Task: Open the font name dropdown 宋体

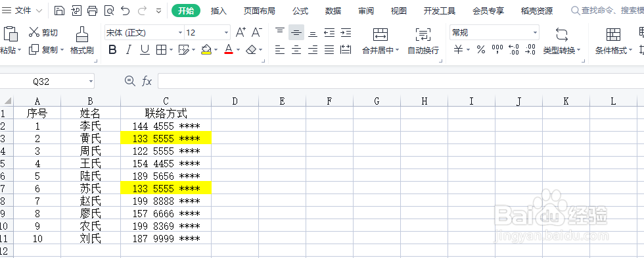Action: [180, 32]
